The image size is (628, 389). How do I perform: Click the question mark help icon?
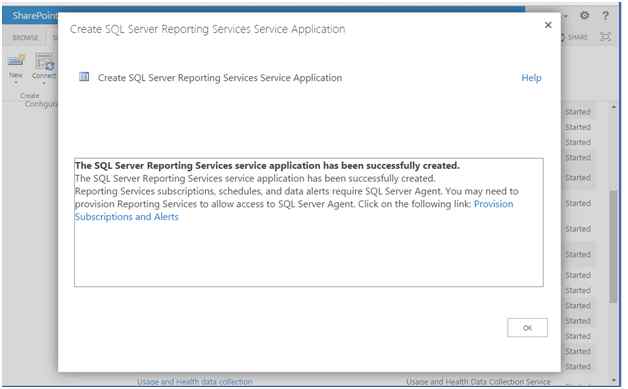coord(605,16)
